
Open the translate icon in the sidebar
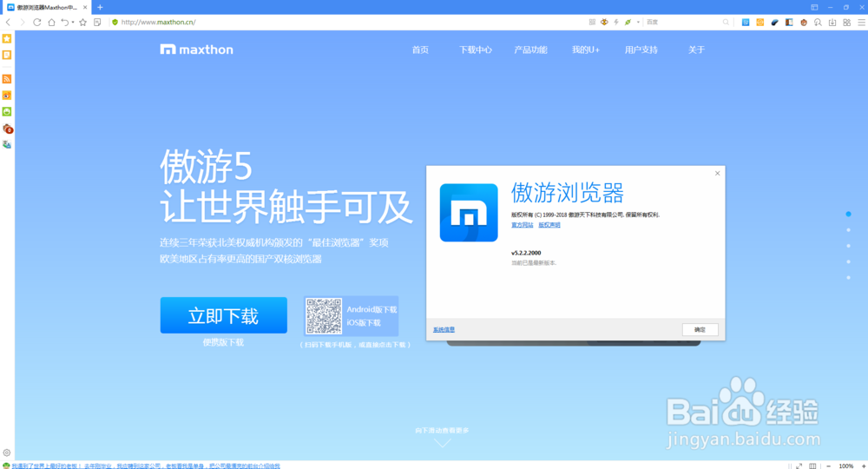click(7, 144)
